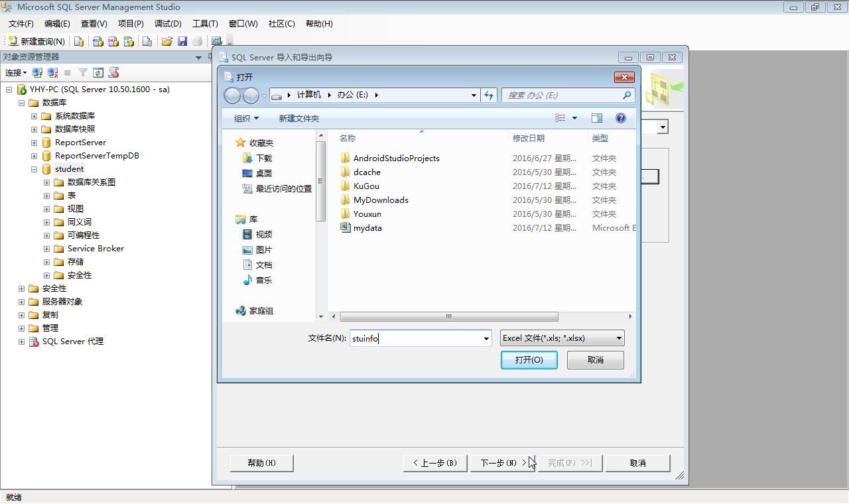Click the save floppy disk icon
The image size is (849, 504).
tap(182, 41)
